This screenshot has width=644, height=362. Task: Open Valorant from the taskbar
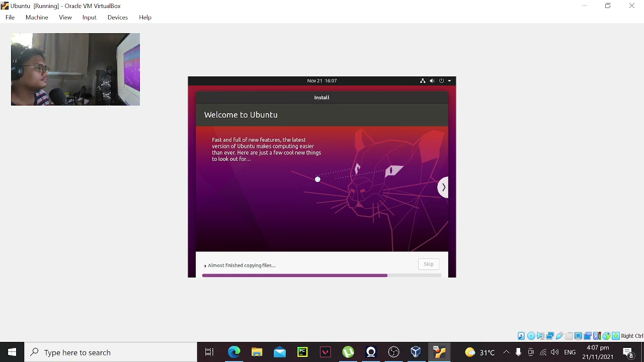point(326,352)
